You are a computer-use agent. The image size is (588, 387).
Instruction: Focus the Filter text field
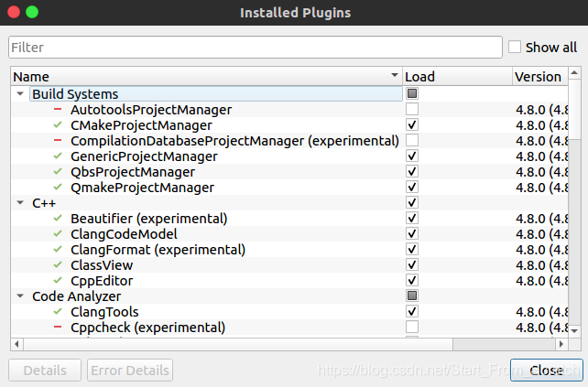click(x=256, y=48)
